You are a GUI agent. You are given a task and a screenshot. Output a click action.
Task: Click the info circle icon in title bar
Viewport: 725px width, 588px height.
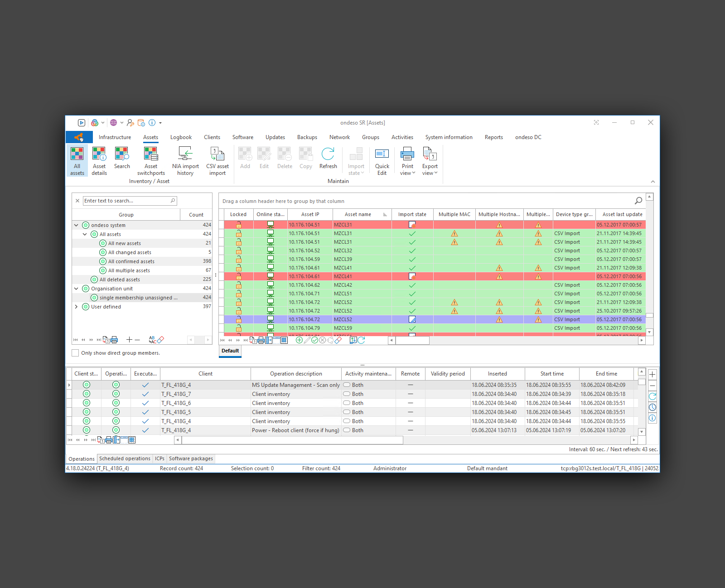(152, 123)
